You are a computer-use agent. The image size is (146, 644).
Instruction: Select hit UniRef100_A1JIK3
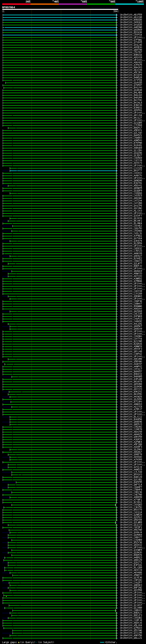tap(131, 211)
